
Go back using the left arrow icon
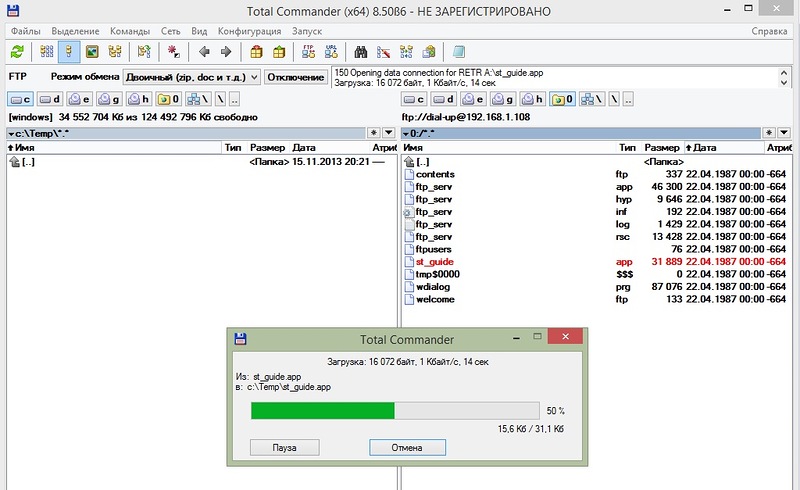204,52
